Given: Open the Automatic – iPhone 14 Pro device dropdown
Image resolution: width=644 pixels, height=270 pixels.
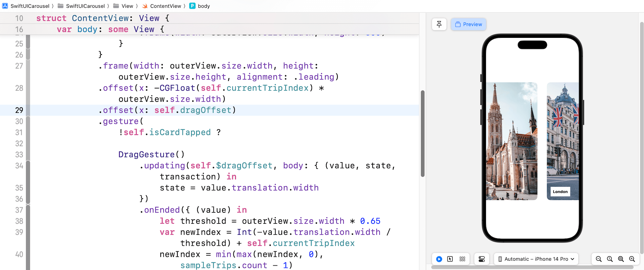Looking at the screenshot, I should [536, 259].
